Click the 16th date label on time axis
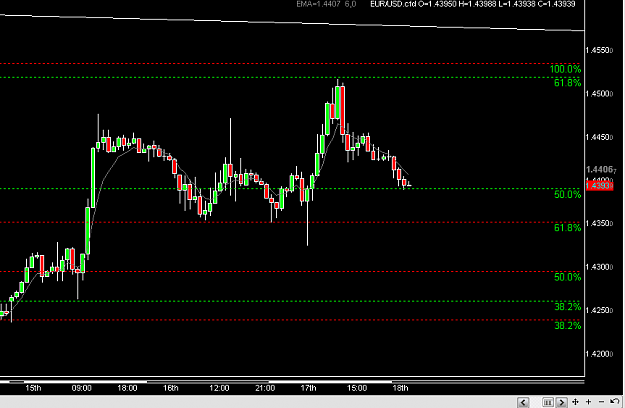This screenshot has width=625, height=408. (171, 388)
